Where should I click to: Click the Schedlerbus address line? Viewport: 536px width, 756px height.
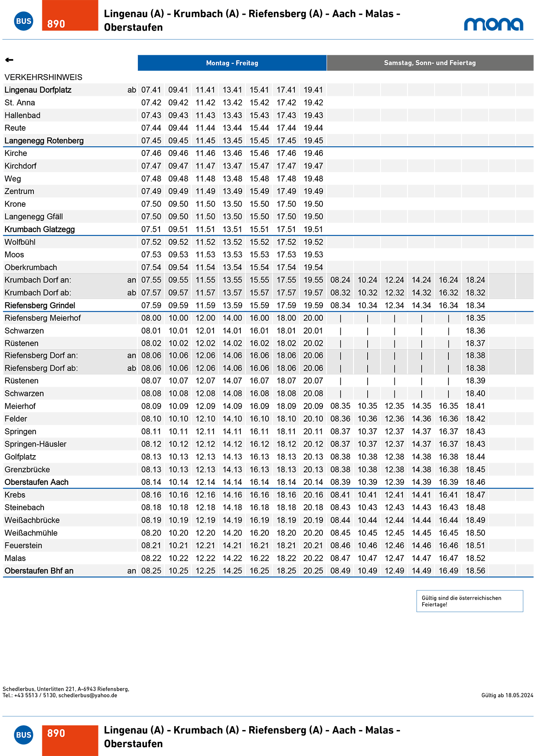click(x=66, y=689)
